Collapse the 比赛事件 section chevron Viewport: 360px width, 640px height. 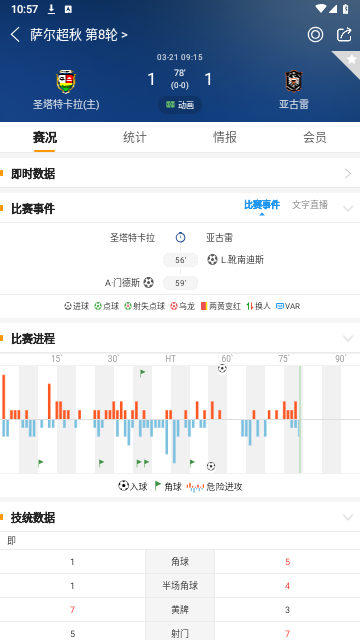[348, 209]
